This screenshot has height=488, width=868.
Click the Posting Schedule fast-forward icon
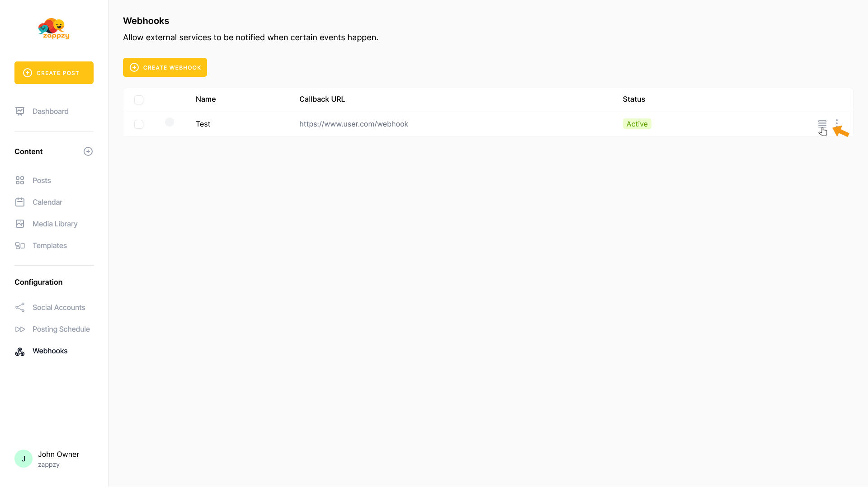[20, 329]
